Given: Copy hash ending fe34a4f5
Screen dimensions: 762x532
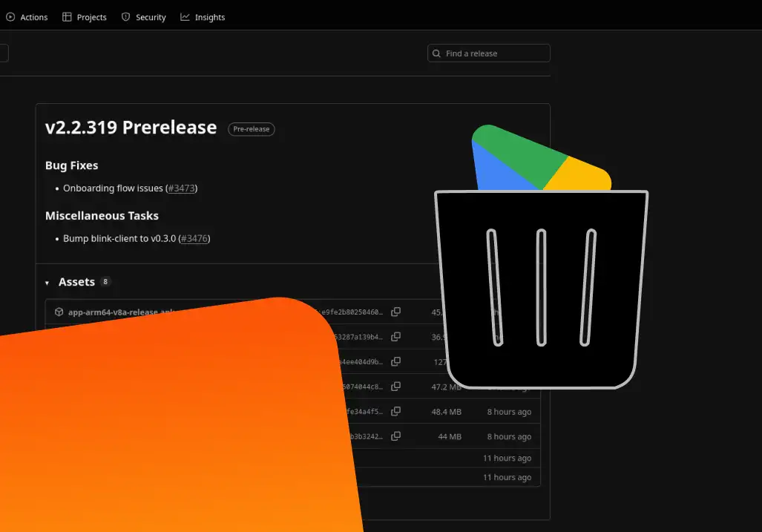Looking at the screenshot, I should [x=396, y=411].
